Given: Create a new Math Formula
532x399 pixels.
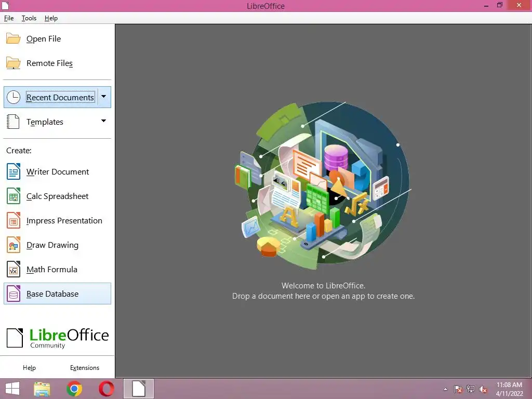Looking at the screenshot, I should (x=57, y=270).
